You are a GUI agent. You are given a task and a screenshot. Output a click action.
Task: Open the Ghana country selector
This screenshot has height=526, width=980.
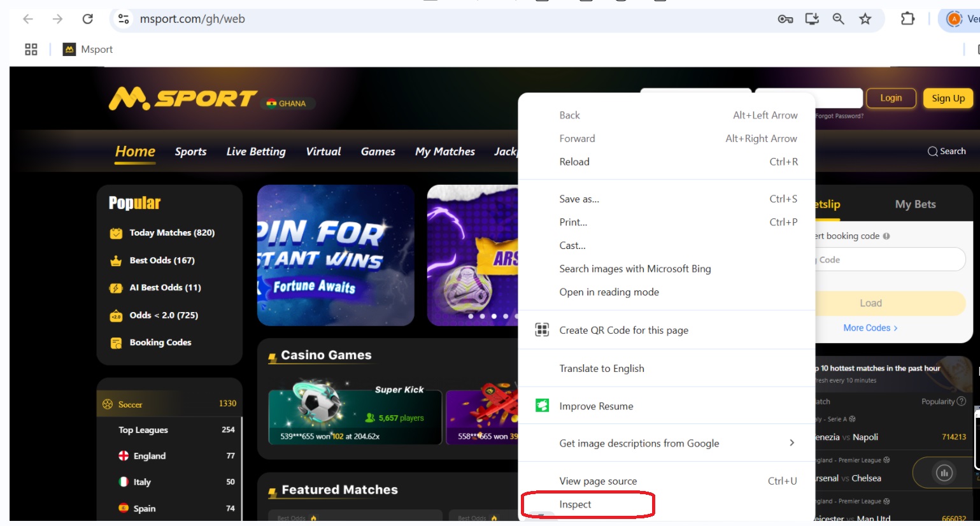point(287,104)
